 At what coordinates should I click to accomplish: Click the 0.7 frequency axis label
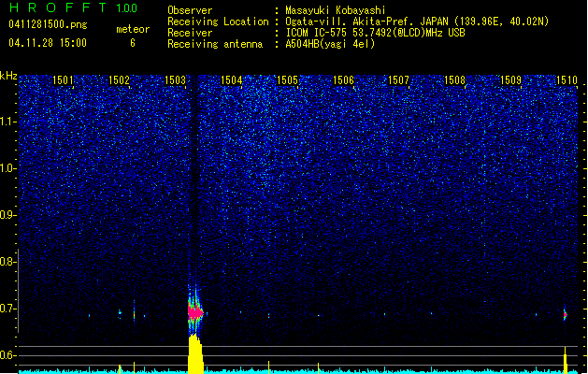(x=7, y=309)
